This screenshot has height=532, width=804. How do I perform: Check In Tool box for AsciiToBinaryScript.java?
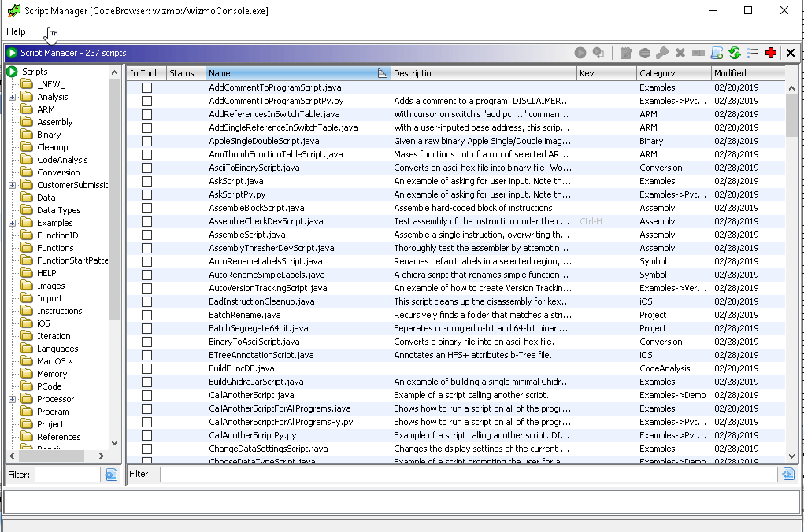146,168
